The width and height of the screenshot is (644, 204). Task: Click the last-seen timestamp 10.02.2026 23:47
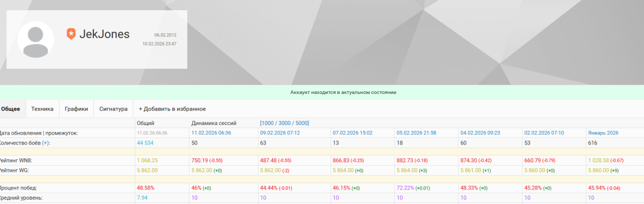pos(159,44)
